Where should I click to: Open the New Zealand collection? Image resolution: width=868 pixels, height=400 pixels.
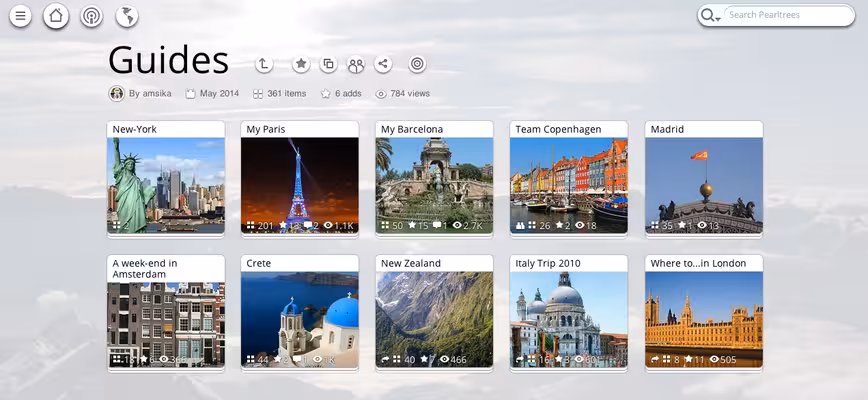point(435,313)
